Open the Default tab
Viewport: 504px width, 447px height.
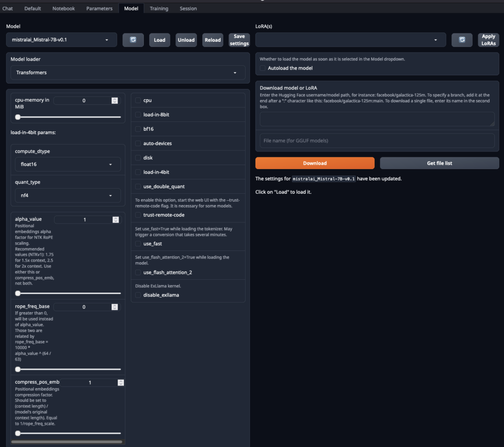pyautogui.click(x=32, y=8)
